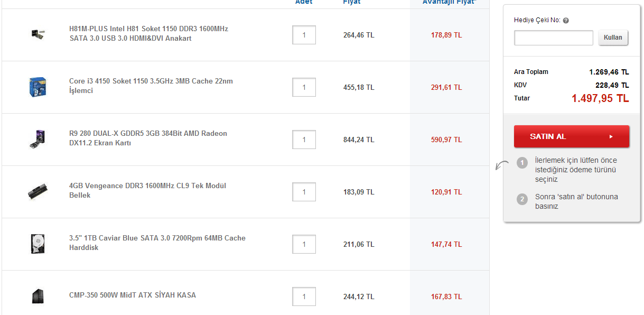Screen dimensions: 644x315
Task: Open R9 280 DUAL-X Ekran Kartı link
Action: [x=148, y=138]
